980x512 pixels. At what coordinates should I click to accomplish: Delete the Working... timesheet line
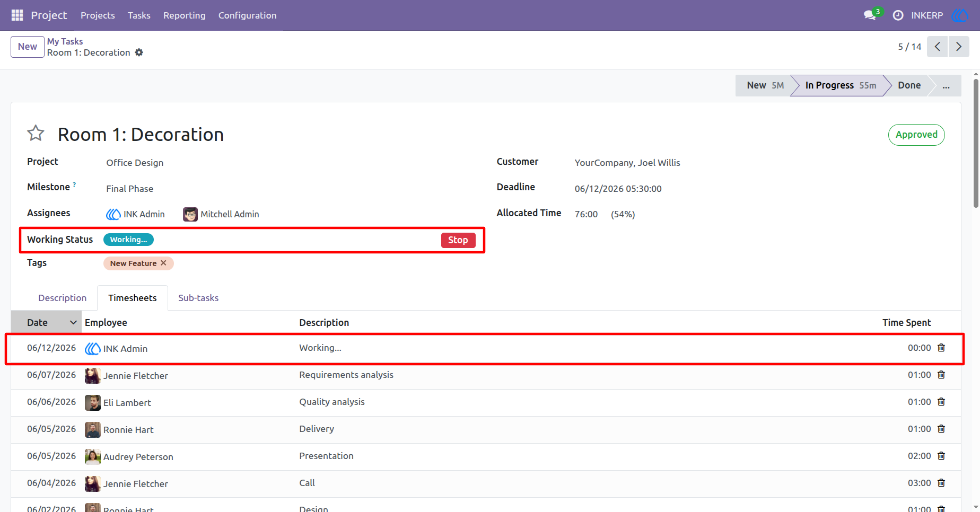point(941,348)
